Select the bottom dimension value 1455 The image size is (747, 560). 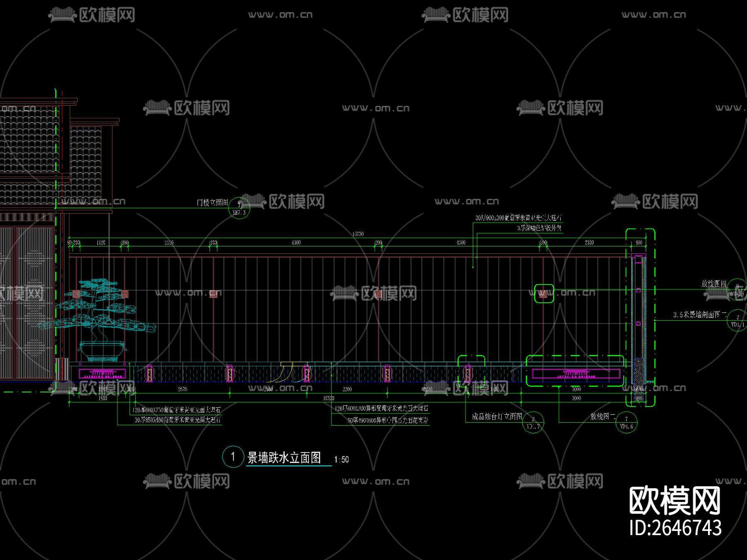[x=495, y=389]
